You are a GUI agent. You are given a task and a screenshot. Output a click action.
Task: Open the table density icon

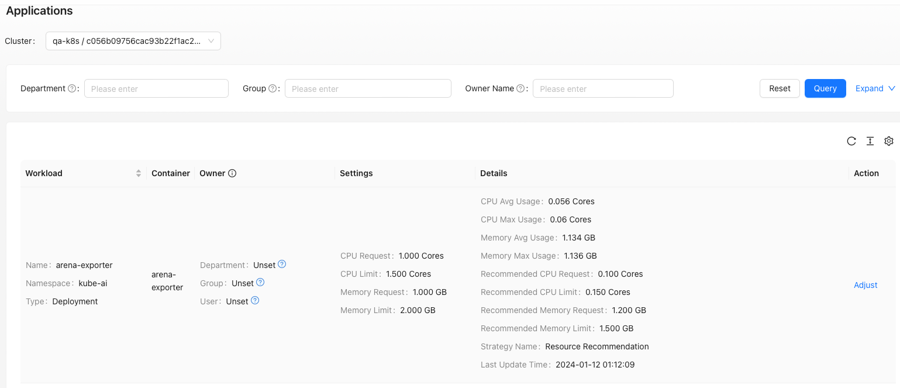pyautogui.click(x=870, y=141)
